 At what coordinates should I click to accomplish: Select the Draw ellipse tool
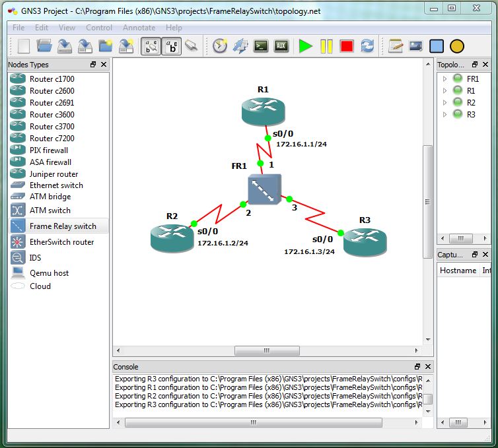coord(457,46)
